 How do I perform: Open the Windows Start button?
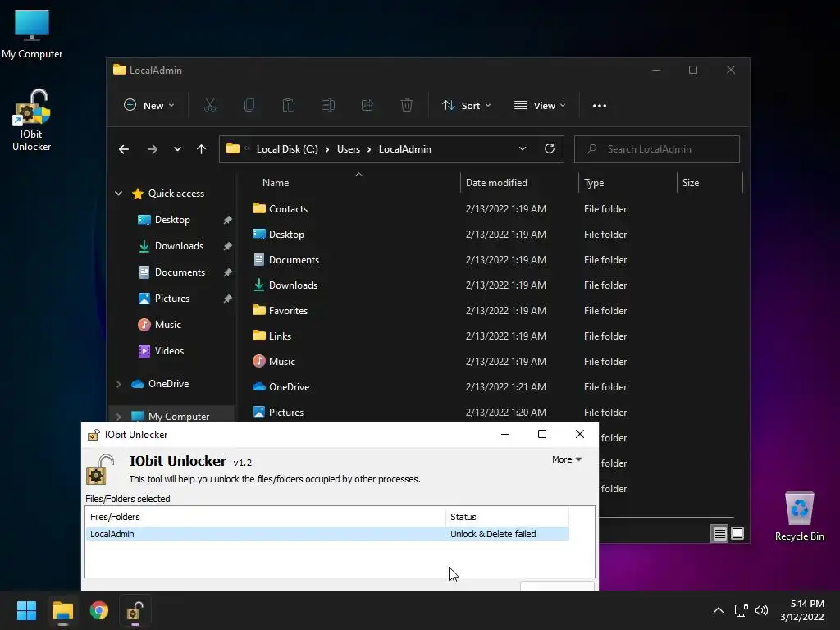(x=26, y=610)
